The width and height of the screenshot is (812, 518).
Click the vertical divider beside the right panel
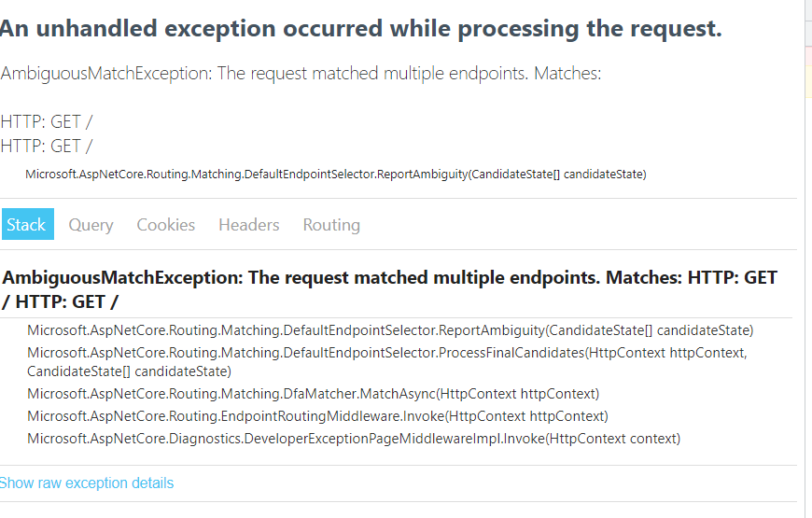coord(805,259)
